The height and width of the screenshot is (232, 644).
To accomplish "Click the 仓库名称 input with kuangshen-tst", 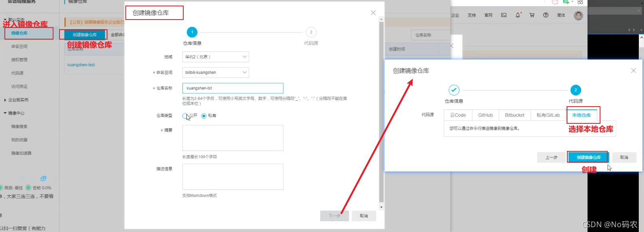I will (233, 88).
